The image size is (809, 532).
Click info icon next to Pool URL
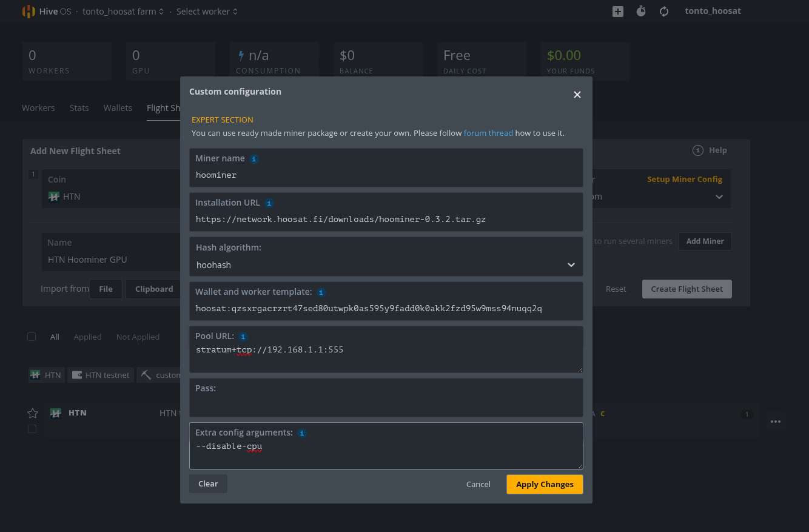pos(243,337)
